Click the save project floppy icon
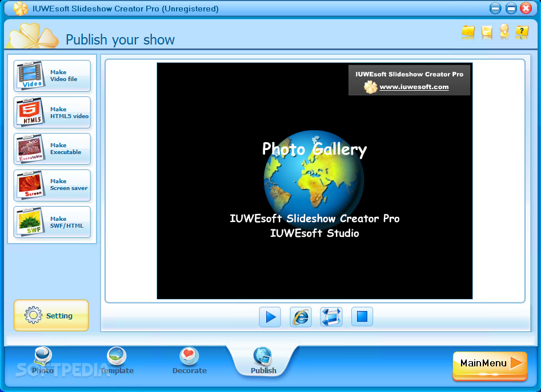 coord(487,32)
